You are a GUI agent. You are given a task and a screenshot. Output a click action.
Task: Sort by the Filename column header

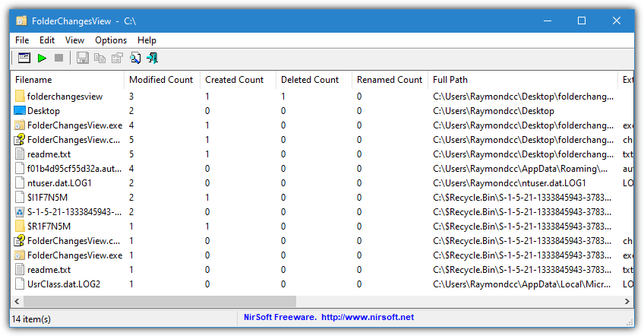tap(68, 80)
